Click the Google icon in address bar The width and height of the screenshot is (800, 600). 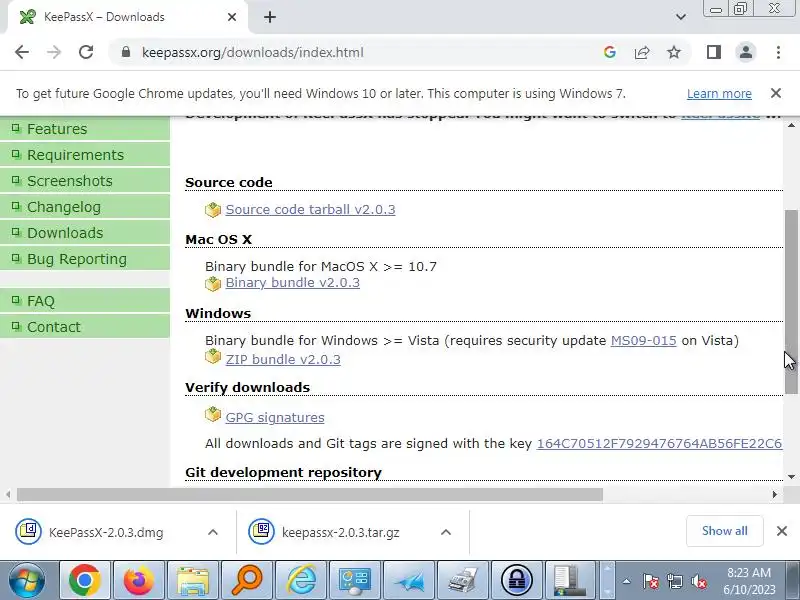[x=610, y=52]
